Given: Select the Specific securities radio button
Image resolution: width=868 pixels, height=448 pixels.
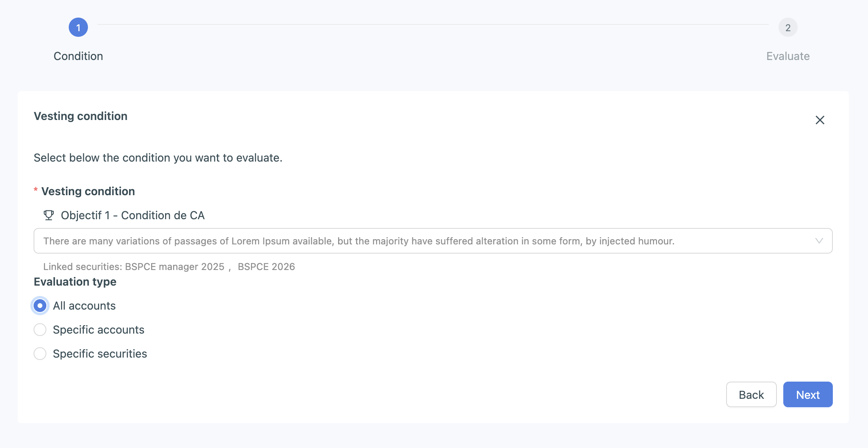Looking at the screenshot, I should point(40,354).
